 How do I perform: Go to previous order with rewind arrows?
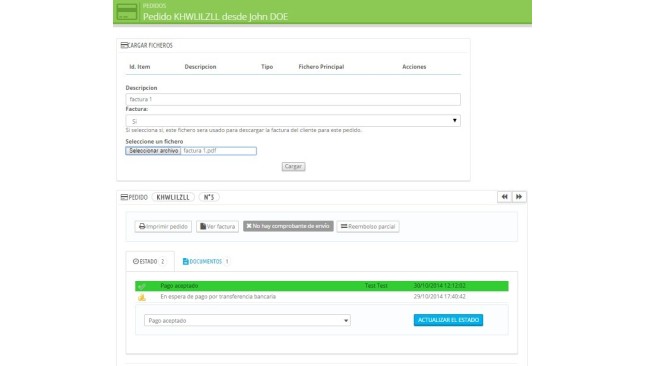click(504, 197)
